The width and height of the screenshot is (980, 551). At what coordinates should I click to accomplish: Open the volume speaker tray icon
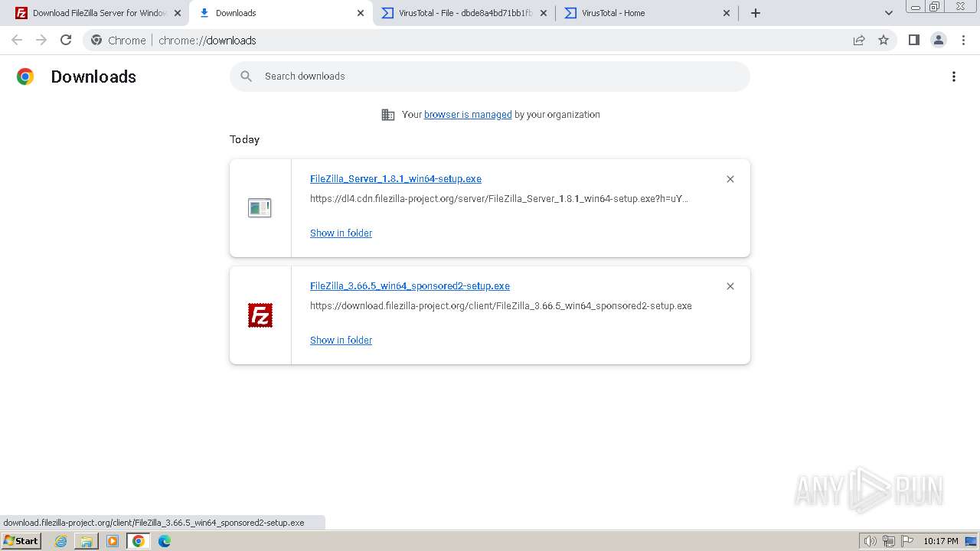point(870,541)
